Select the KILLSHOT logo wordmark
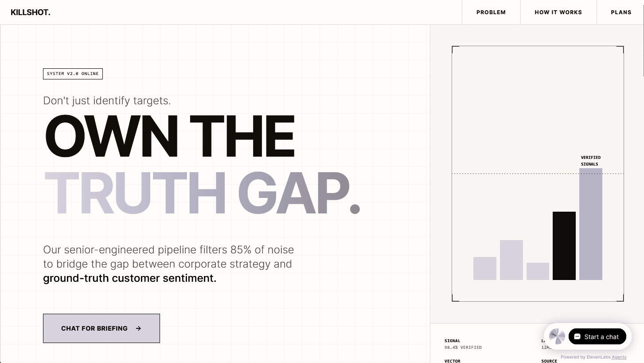Image resolution: width=644 pixels, height=363 pixels. point(30,12)
